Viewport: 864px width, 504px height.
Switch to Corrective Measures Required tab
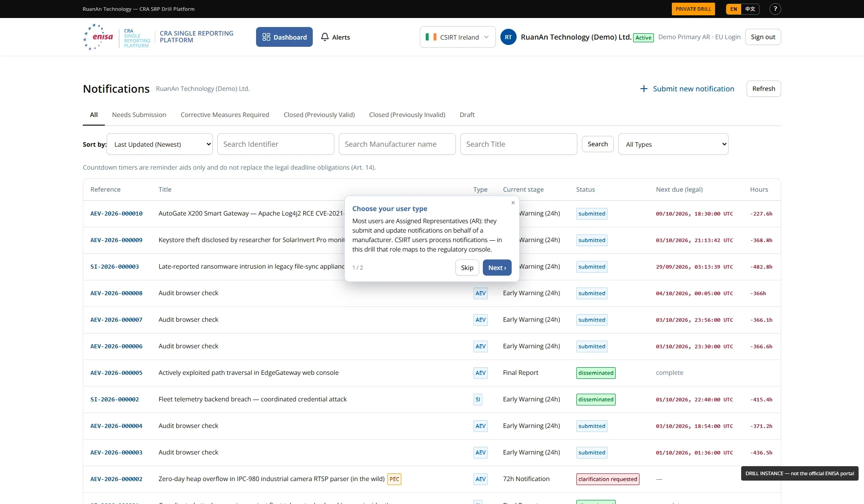(x=225, y=115)
